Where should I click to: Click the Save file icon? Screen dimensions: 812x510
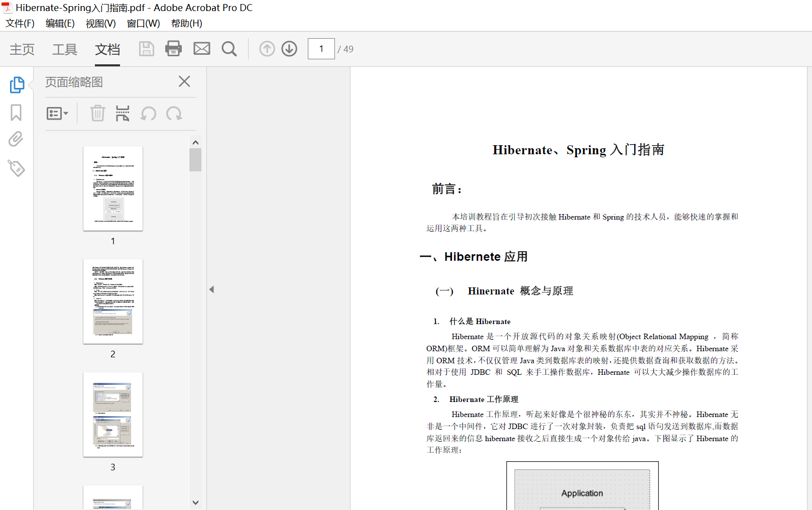click(x=146, y=49)
